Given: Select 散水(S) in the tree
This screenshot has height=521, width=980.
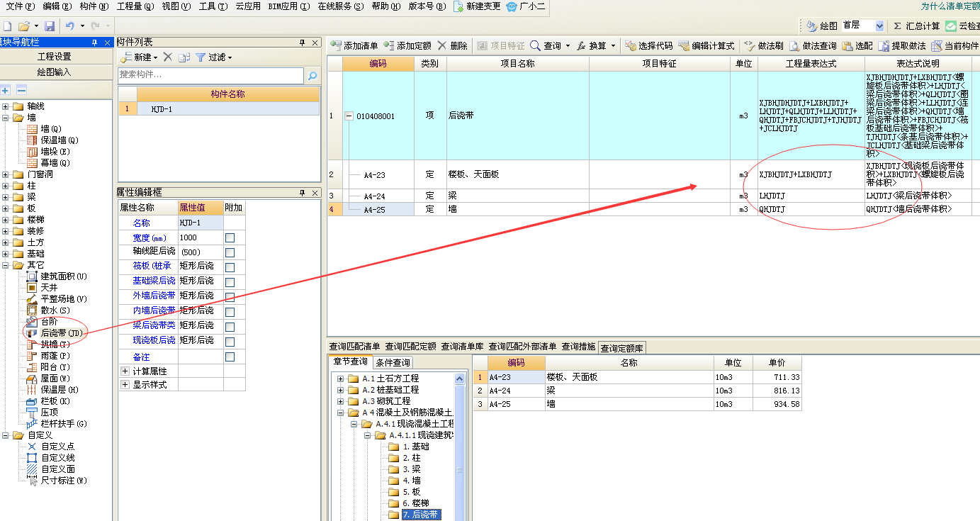Looking at the screenshot, I should click(55, 310).
